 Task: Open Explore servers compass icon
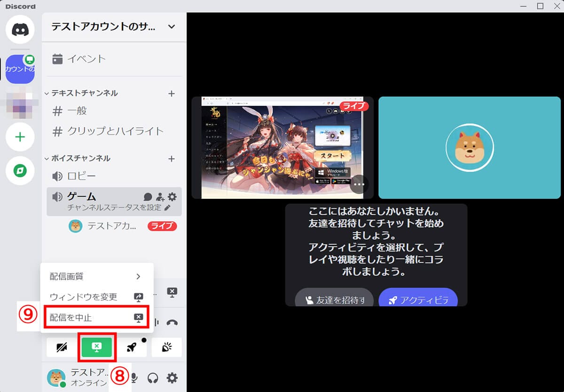coord(20,171)
